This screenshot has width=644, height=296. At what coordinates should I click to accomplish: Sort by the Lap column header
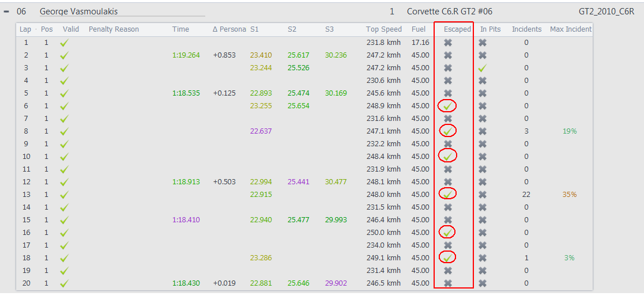[25, 29]
